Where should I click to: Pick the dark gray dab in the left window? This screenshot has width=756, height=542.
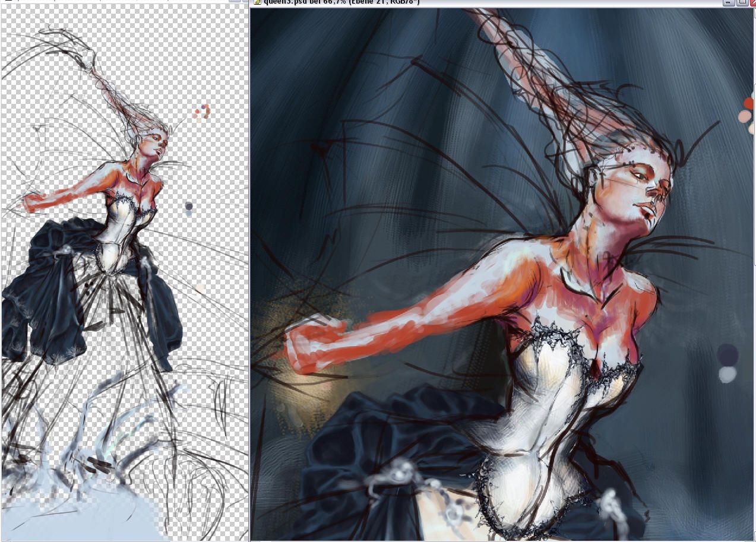click(x=189, y=207)
